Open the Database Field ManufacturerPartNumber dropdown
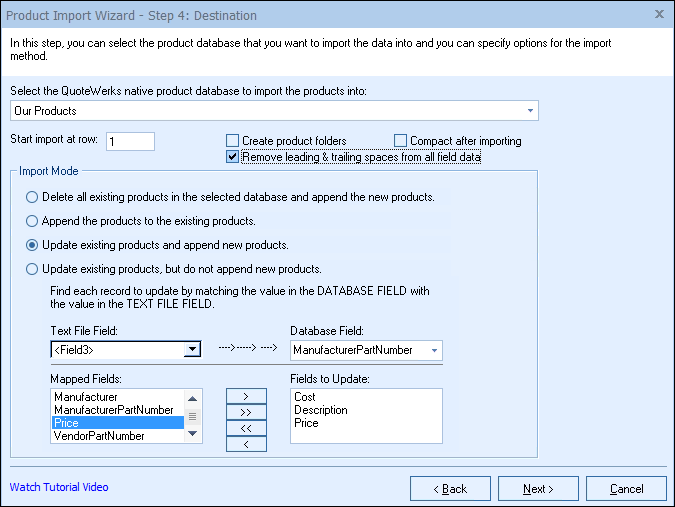Screen dimensions: 675x507 point(434,350)
